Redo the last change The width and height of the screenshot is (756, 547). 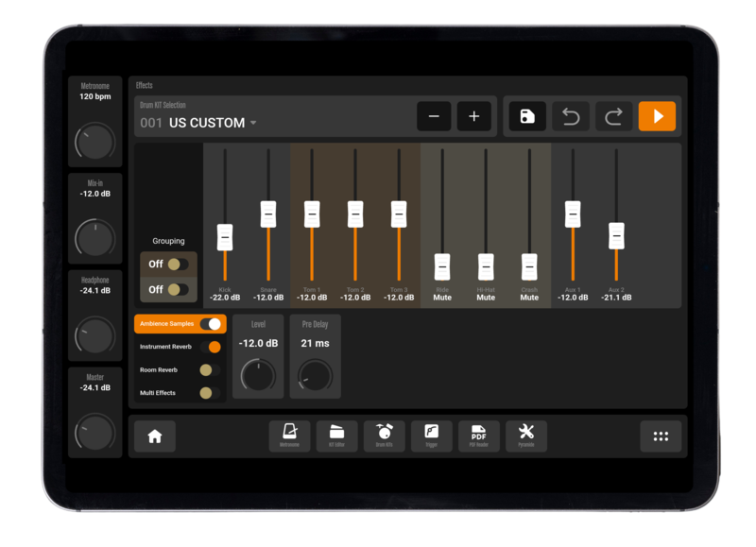(x=613, y=116)
